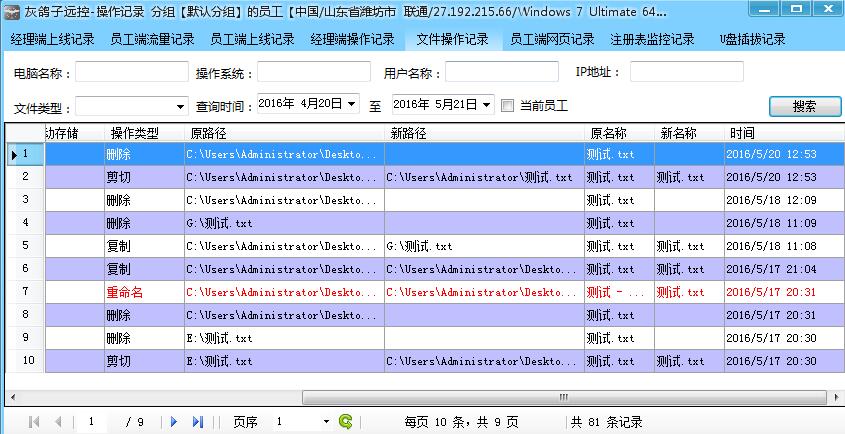Select row 1 arrow indicator
The height and width of the screenshot is (434, 845).
pyautogui.click(x=14, y=154)
